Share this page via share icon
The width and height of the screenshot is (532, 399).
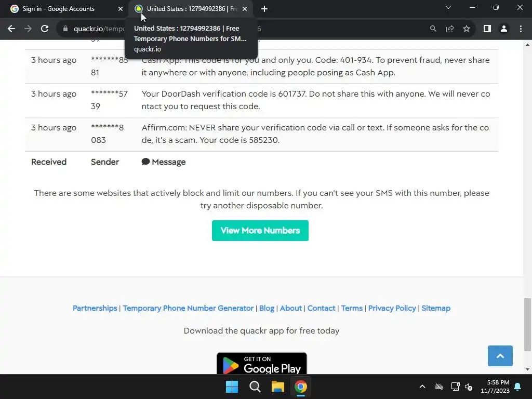pos(450,29)
